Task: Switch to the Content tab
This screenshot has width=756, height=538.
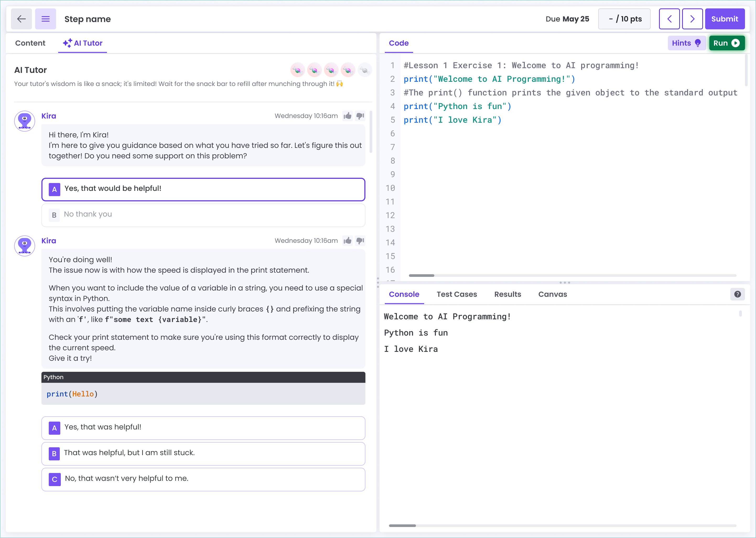Action: [x=30, y=43]
